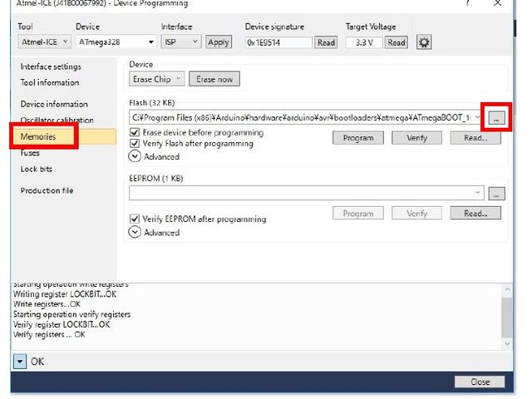Open the Interface dropdown showing ISP
The image size is (532, 399).
[x=180, y=42]
